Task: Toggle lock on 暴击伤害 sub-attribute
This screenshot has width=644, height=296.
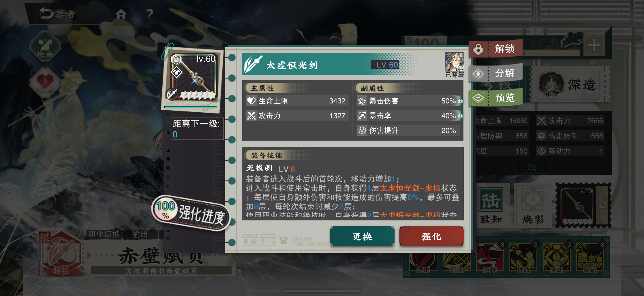Action: coord(460,101)
